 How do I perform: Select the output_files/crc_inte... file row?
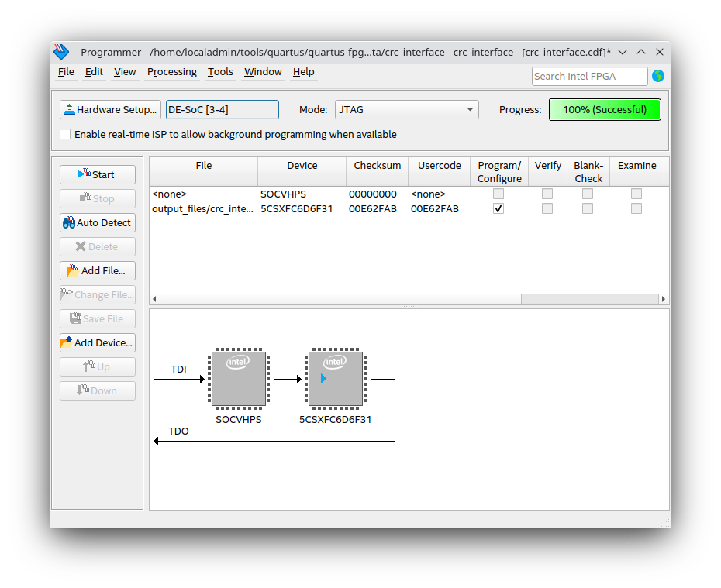click(x=202, y=208)
